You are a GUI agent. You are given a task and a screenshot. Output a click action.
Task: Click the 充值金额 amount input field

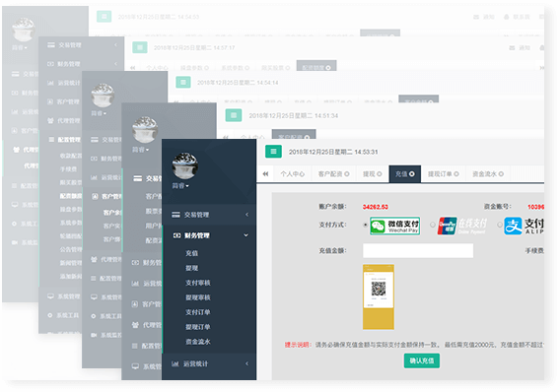[418, 251]
